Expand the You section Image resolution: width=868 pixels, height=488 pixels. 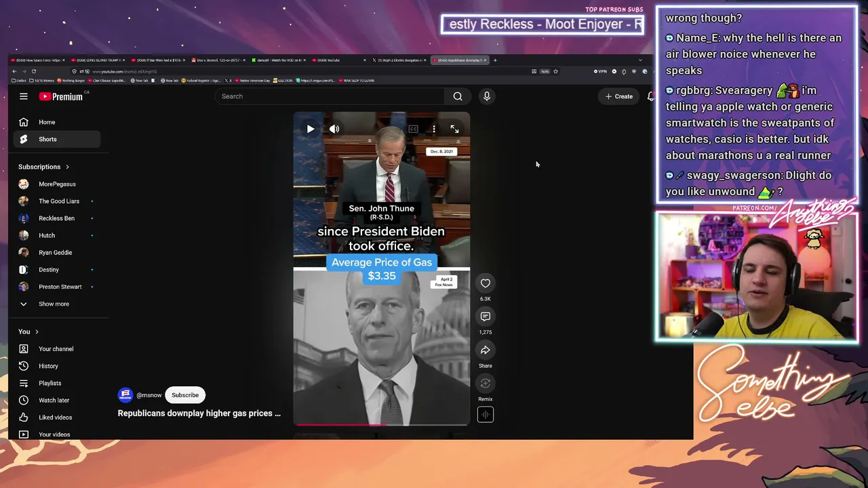28,331
